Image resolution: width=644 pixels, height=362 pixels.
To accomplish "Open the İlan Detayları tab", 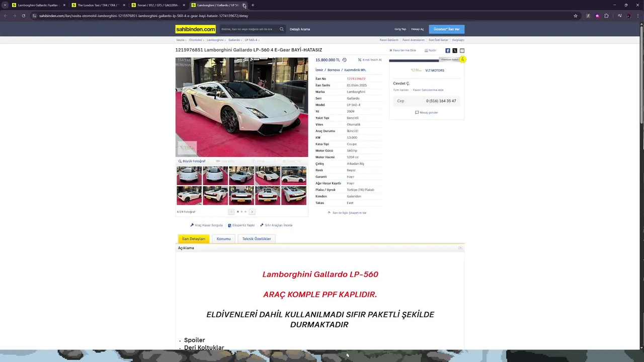I will 194,239.
